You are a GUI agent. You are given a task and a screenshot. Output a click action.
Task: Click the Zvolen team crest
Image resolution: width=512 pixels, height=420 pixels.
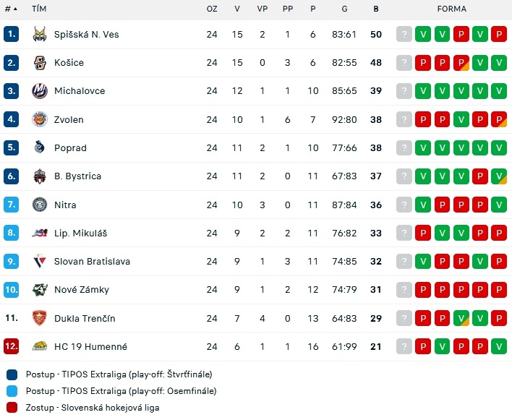pyautogui.click(x=40, y=119)
